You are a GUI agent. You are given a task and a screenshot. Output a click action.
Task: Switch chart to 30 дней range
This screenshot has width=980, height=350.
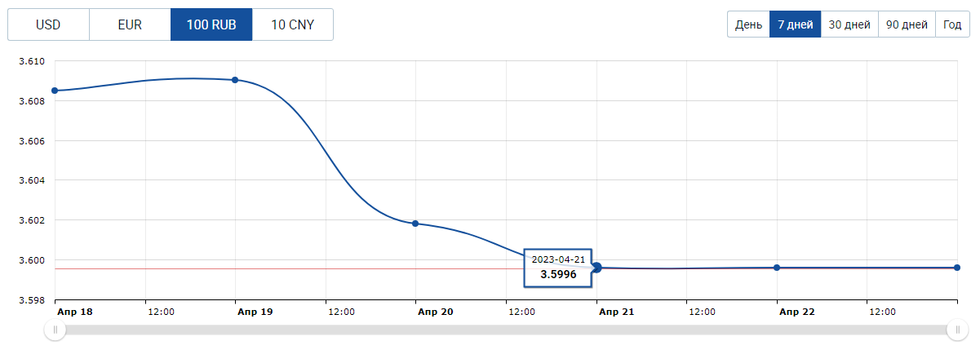point(849,24)
